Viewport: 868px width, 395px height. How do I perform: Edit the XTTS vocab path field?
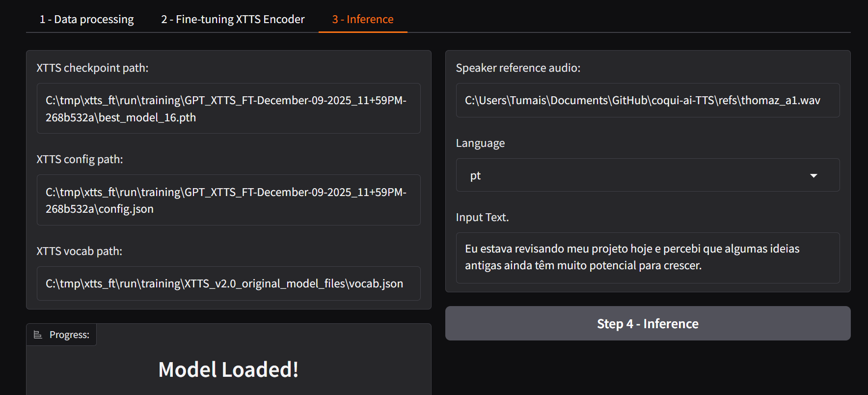[228, 283]
